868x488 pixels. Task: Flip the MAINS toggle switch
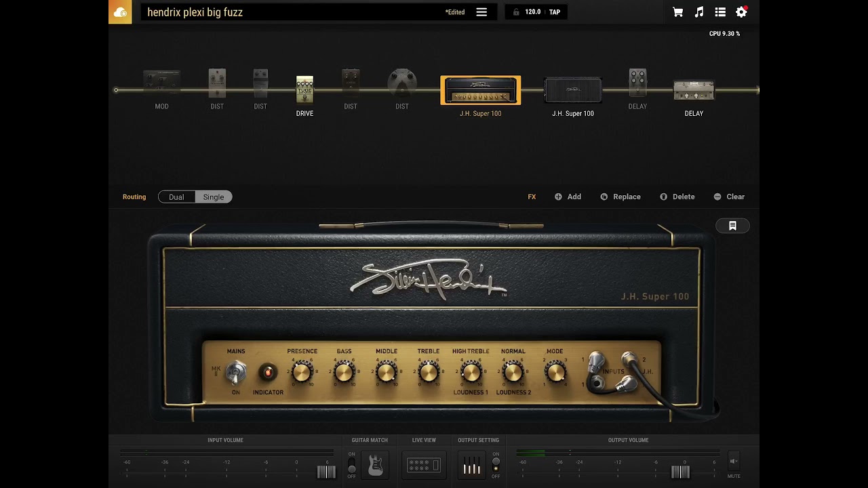[236, 372]
